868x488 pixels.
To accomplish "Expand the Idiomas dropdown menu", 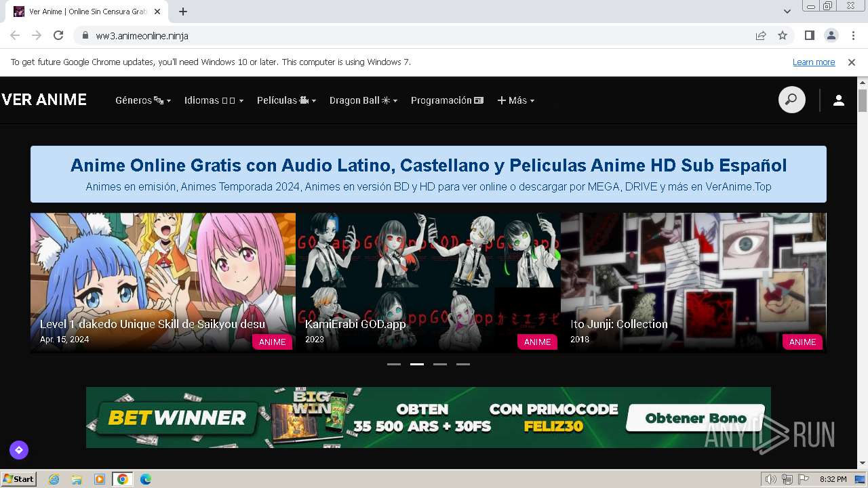I will 214,100.
